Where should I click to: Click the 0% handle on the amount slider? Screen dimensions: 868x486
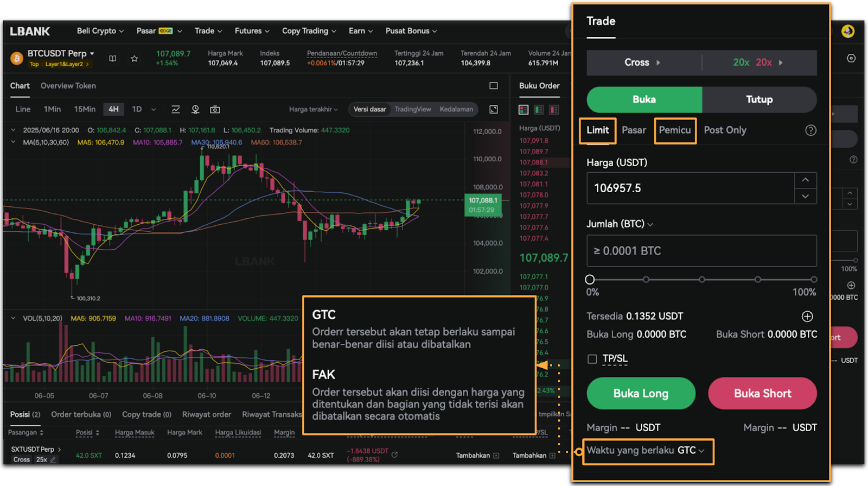pyautogui.click(x=590, y=280)
